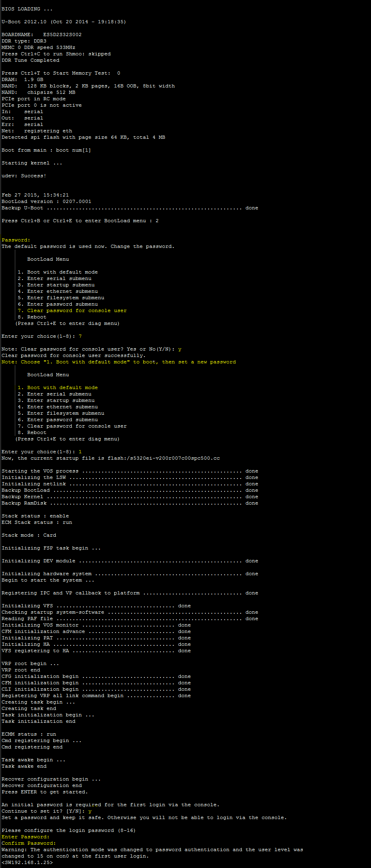Viewport: 371px width, 868px height.
Task: Select the NAND 128 KB blocks line
Action: [x=88, y=86]
